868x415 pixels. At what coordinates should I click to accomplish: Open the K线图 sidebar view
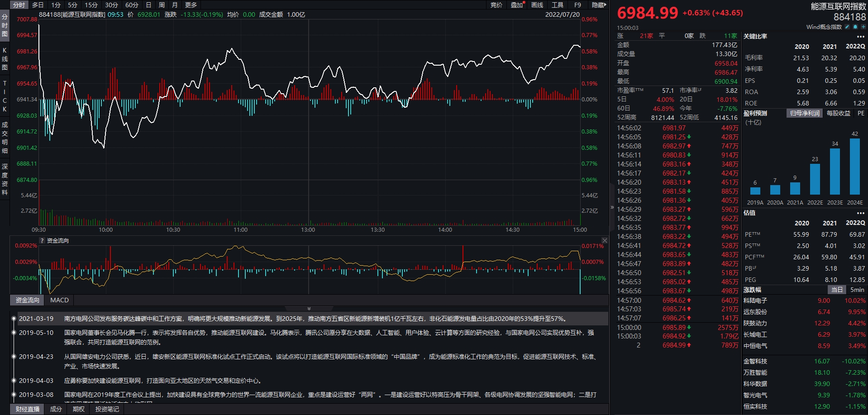(5, 59)
